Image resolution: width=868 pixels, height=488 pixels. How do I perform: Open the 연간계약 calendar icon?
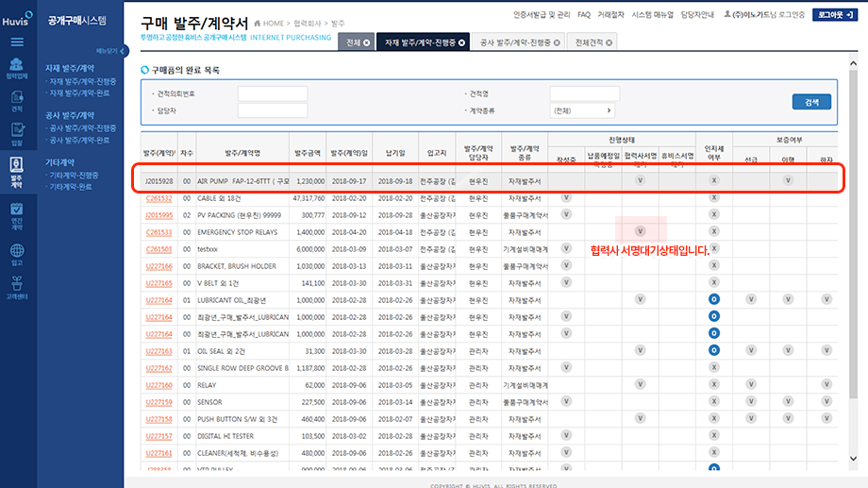pos(17,216)
